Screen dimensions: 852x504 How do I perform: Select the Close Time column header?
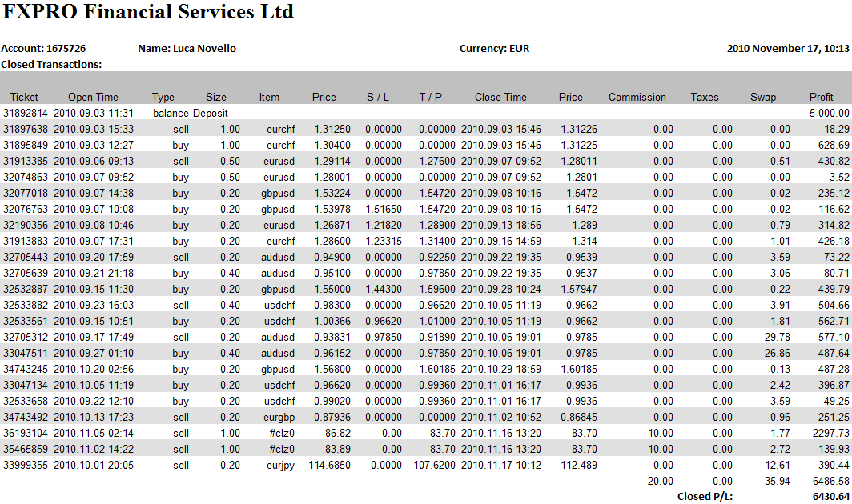pyautogui.click(x=500, y=97)
